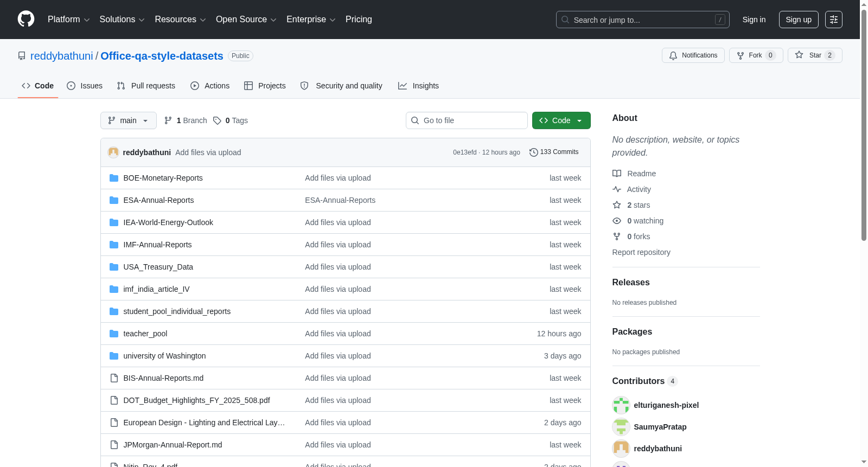Viewport: 868px width, 467px height.
Task: Click the GitHub logo icon
Action: (x=26, y=19)
